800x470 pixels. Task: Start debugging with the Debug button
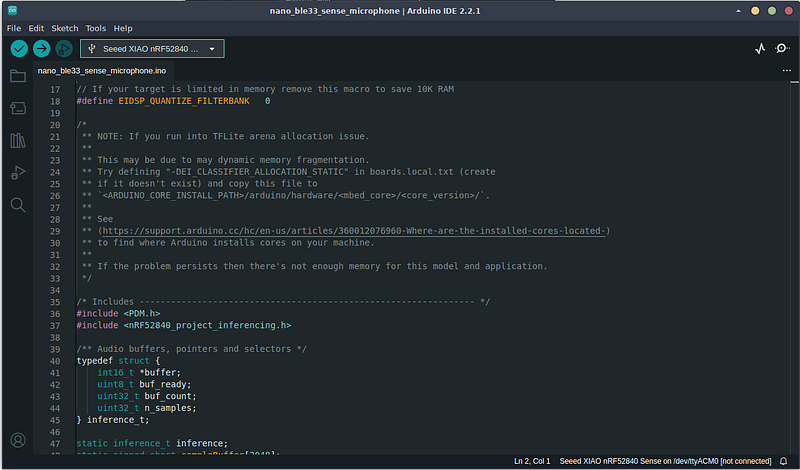tap(64, 49)
